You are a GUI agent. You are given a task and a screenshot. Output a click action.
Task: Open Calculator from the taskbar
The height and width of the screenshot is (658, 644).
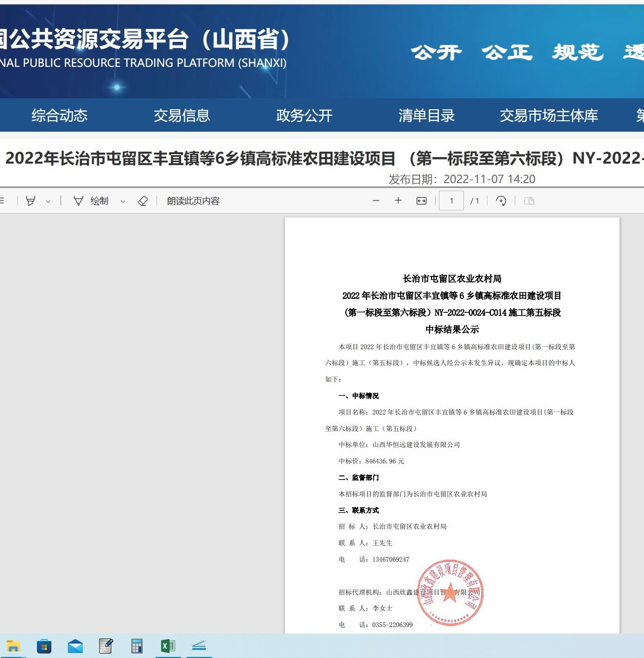pyautogui.click(x=137, y=647)
